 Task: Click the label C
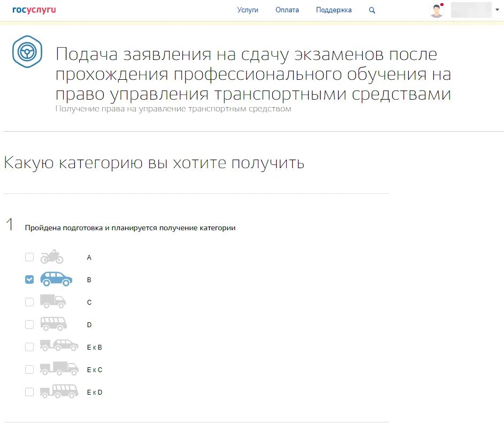pyautogui.click(x=89, y=303)
